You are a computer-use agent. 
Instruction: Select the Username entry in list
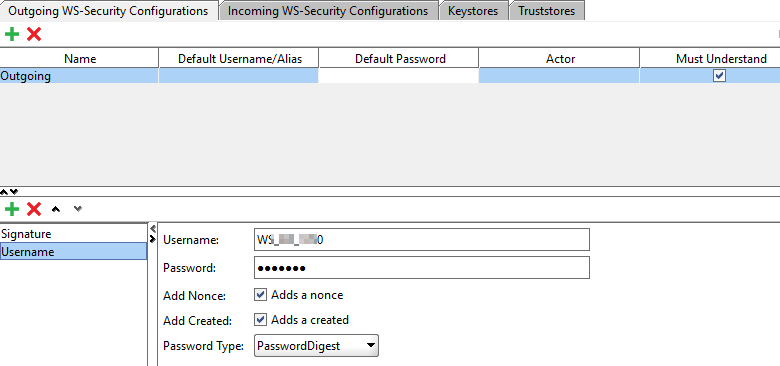pos(74,252)
